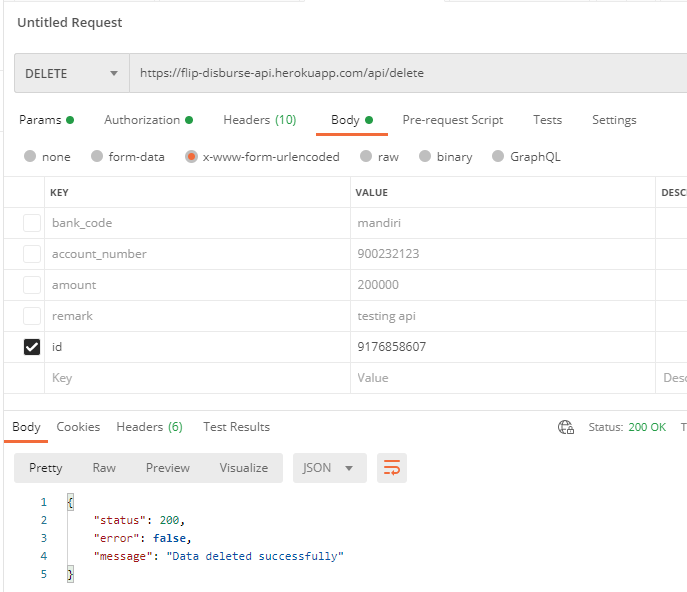Click the "error": false response line

142,538
